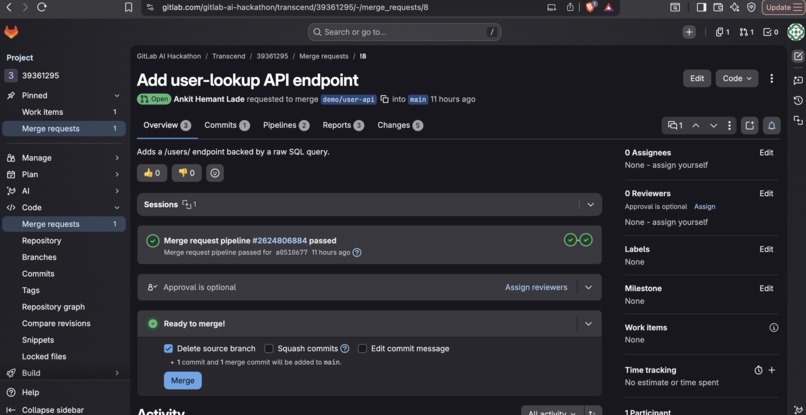Screen dimensions: 806x415
Task: Click the Work items info icon
Action: click(774, 328)
